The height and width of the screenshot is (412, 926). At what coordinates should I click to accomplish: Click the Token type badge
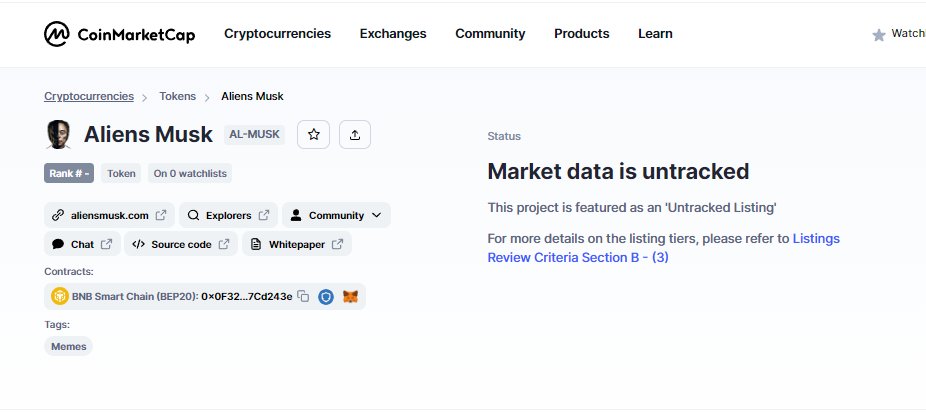point(121,174)
